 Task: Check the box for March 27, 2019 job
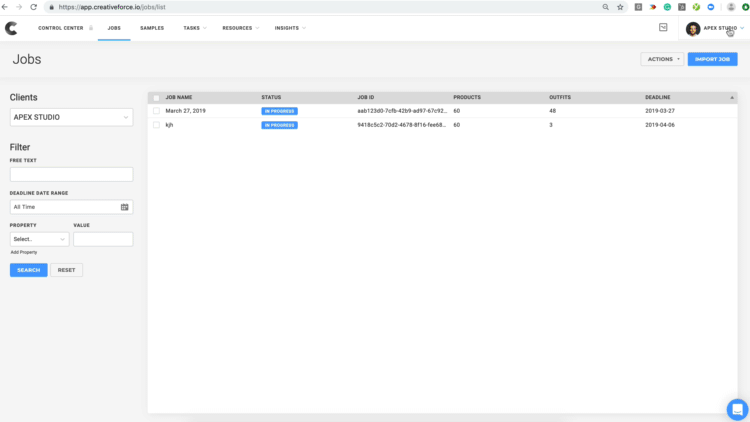pos(156,111)
